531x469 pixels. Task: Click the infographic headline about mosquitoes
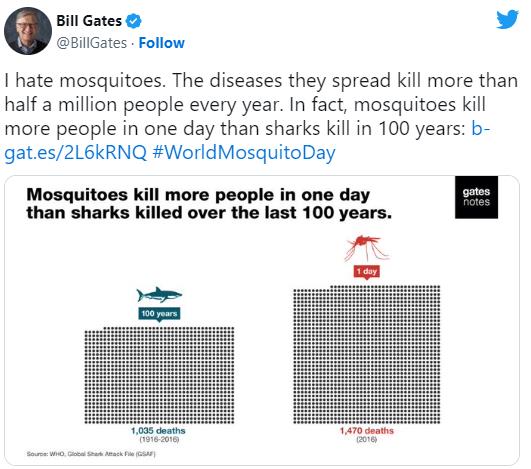click(x=209, y=204)
